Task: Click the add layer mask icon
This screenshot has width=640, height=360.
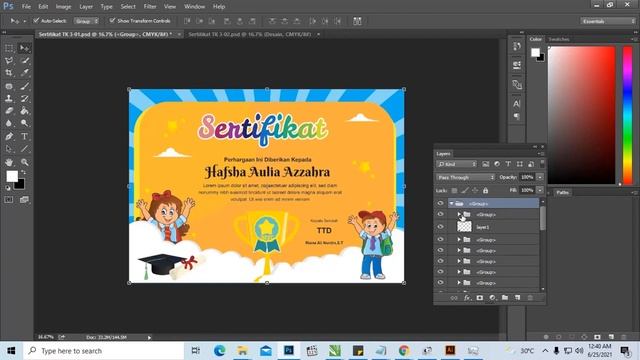Action: coord(480,298)
